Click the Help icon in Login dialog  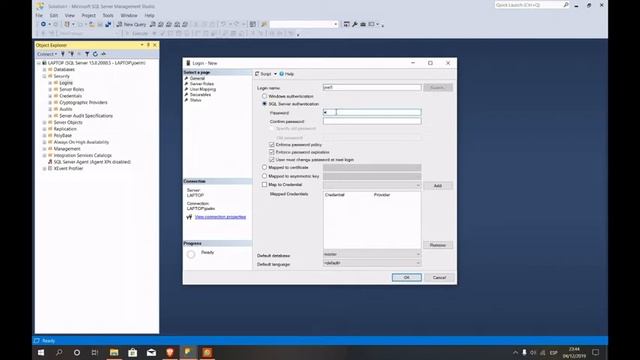point(282,74)
